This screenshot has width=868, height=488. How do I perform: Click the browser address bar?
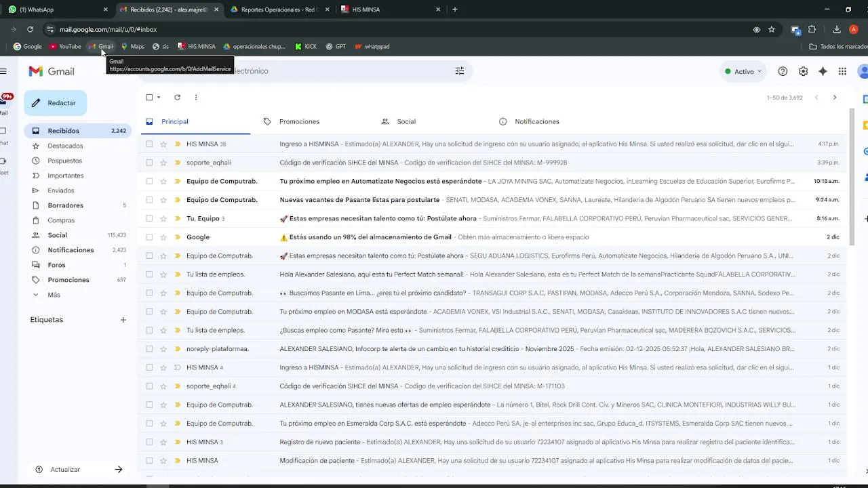[x=400, y=29]
